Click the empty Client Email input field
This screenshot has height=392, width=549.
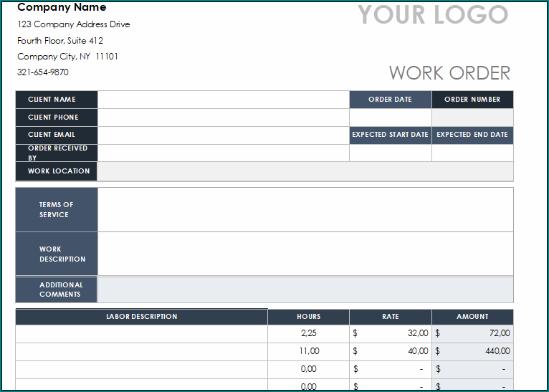224,135
